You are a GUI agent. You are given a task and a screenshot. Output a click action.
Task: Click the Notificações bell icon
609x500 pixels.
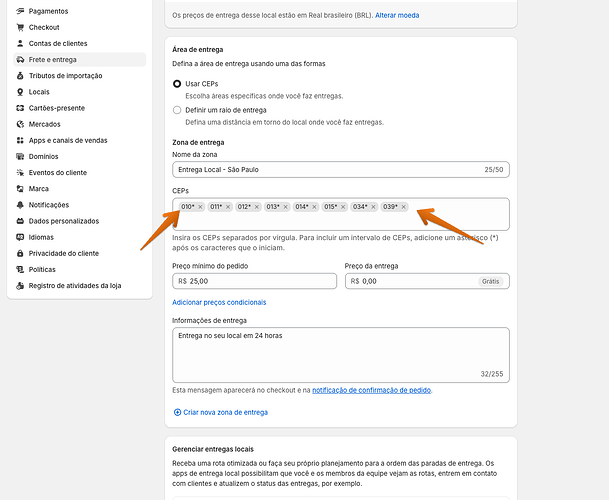(19, 204)
